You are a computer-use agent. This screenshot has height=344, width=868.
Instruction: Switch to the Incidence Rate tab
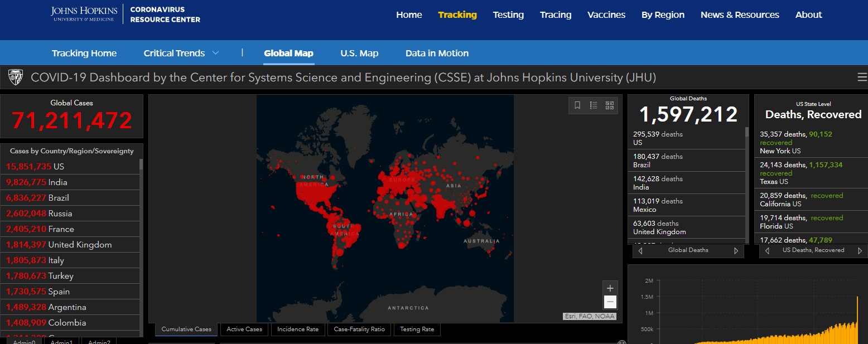(298, 330)
